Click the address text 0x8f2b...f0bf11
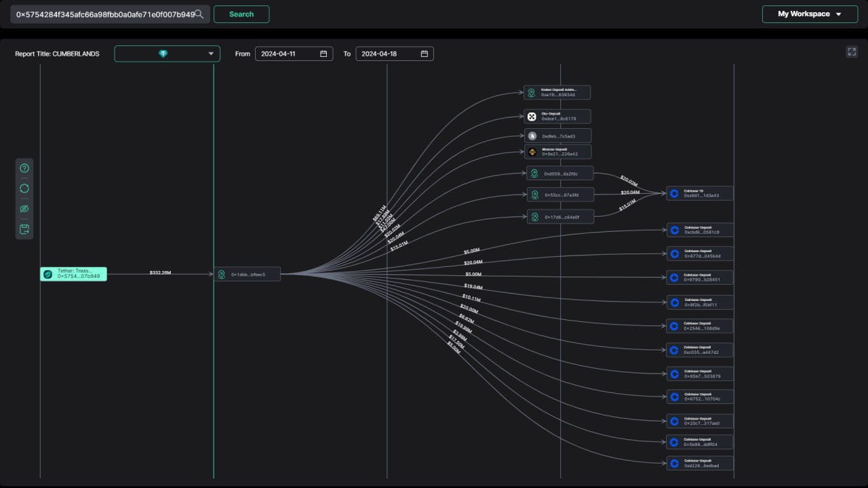The image size is (868, 488). [702, 304]
